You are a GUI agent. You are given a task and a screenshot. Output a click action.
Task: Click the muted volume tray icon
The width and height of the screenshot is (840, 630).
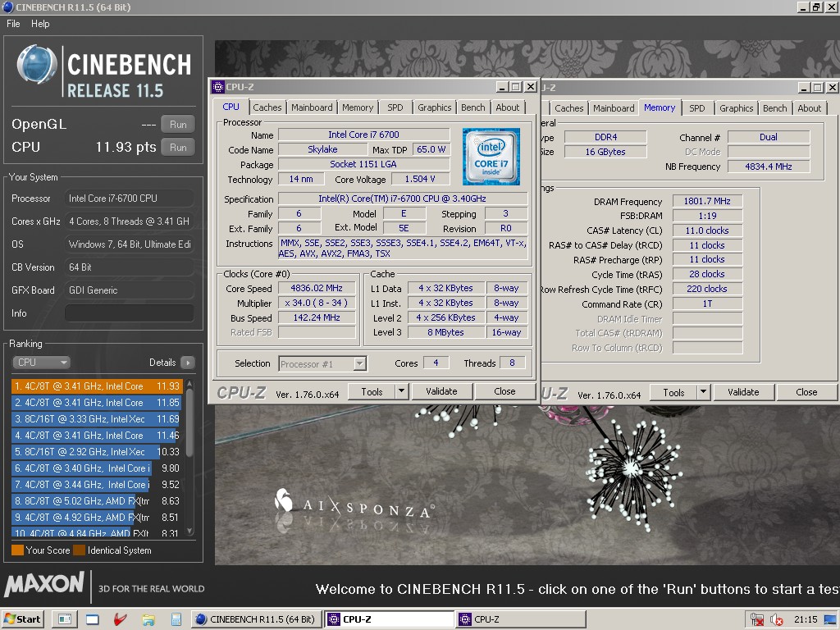[776, 619]
